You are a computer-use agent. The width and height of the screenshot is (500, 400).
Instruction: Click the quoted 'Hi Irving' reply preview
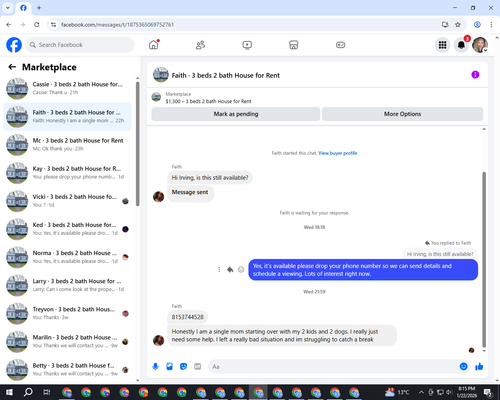440,254
